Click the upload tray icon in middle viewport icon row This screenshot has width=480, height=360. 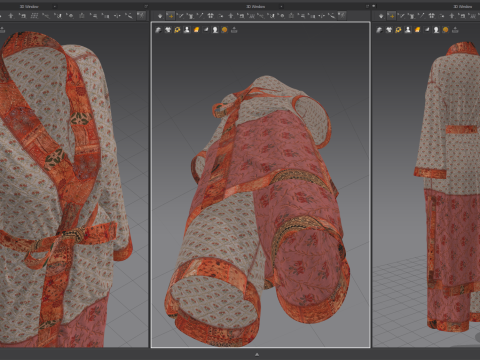pyautogui.click(x=234, y=30)
